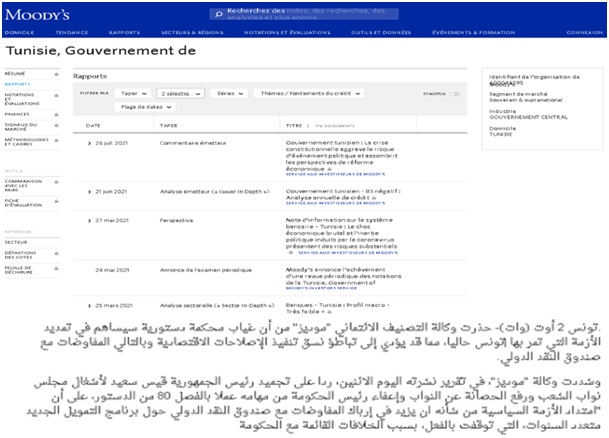Viewport: 609px width, 438px height.
Task: Click the lock icon beside Résumé
Action: [56, 74]
